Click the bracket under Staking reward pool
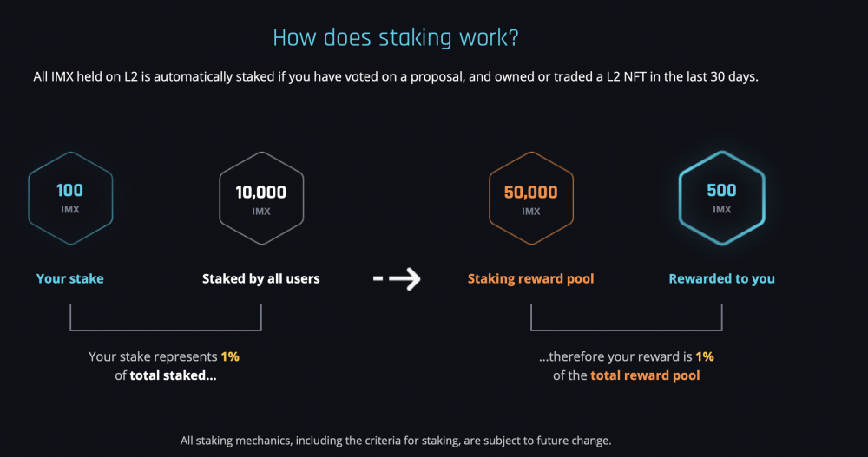This screenshot has width=868, height=457. pos(626,317)
